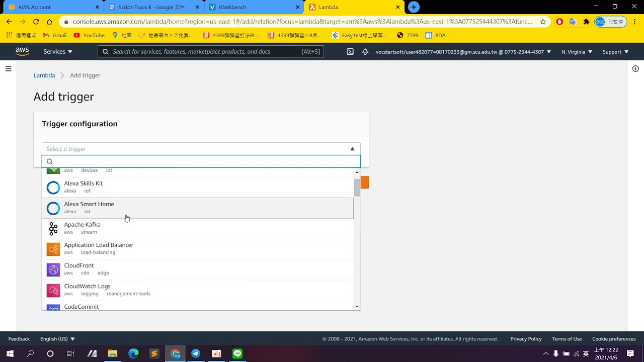This screenshot has height=362, width=644.
Task: Select the CodeCommit icon
Action: tap(53, 308)
